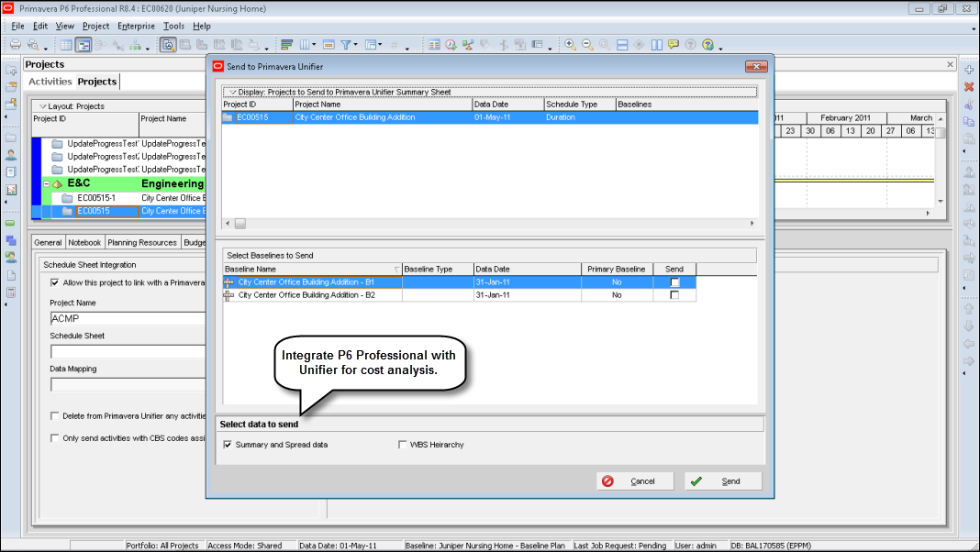Click the Project ID column header in dialog

(x=258, y=105)
